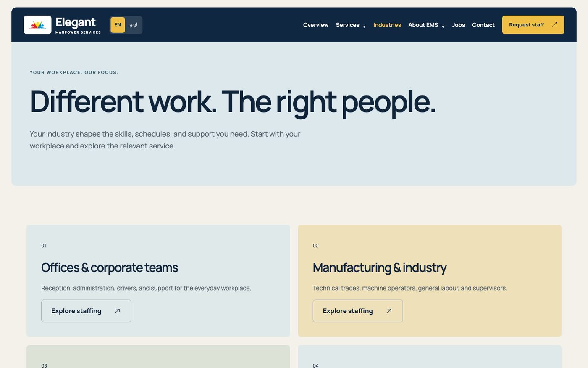Select the Offices & corporate teams heading
The image size is (588, 368).
tap(110, 267)
